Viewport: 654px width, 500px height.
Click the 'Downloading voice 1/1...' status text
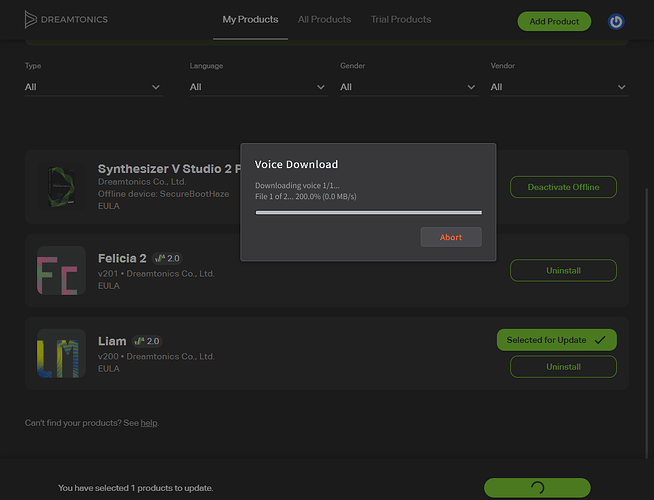[297, 186]
